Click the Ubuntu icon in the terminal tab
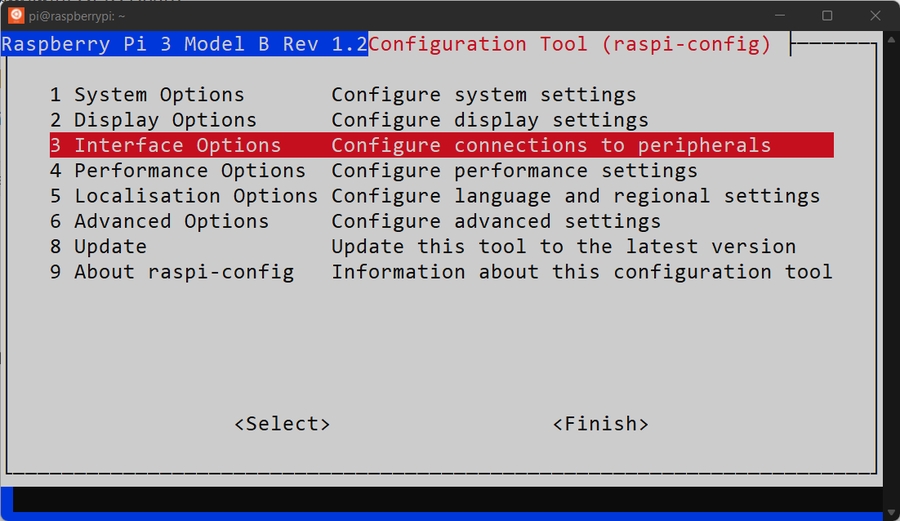This screenshot has width=900, height=521. tap(17, 15)
